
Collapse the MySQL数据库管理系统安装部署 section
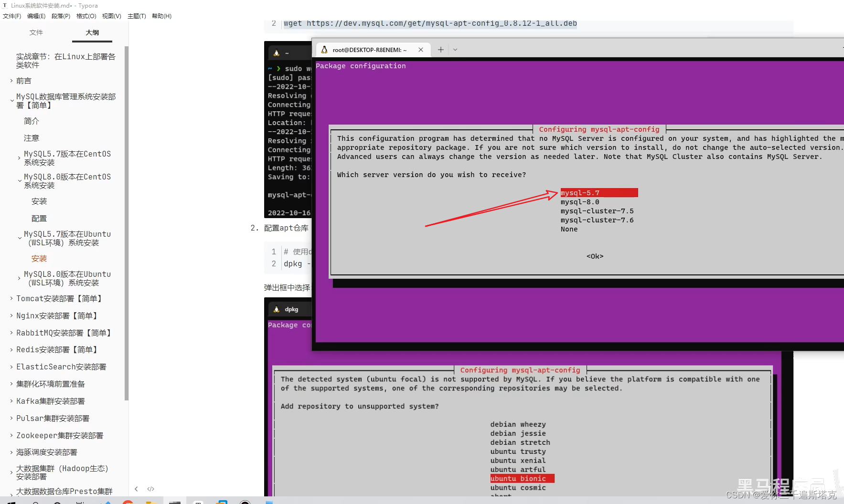[11, 100]
